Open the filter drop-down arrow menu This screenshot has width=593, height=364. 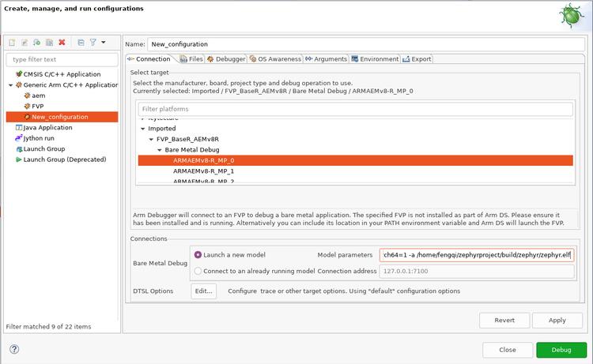104,42
